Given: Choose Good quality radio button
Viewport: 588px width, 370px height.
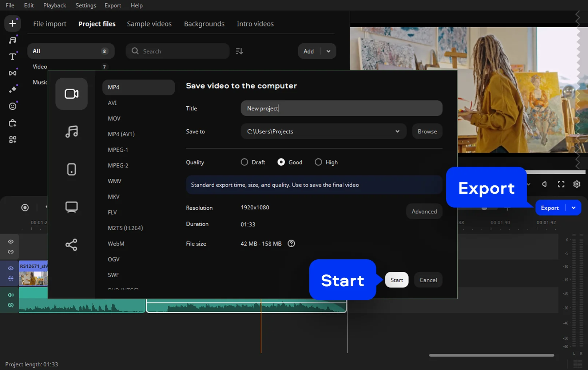Looking at the screenshot, I should pyautogui.click(x=281, y=162).
